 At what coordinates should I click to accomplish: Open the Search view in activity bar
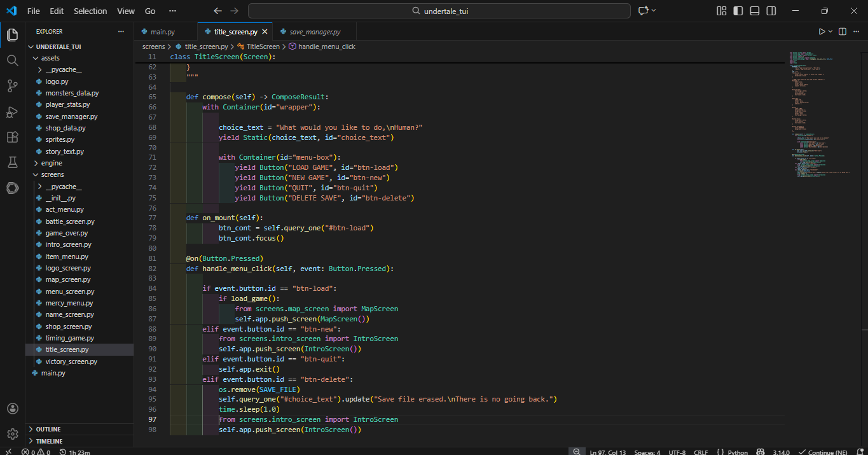pyautogui.click(x=12, y=60)
